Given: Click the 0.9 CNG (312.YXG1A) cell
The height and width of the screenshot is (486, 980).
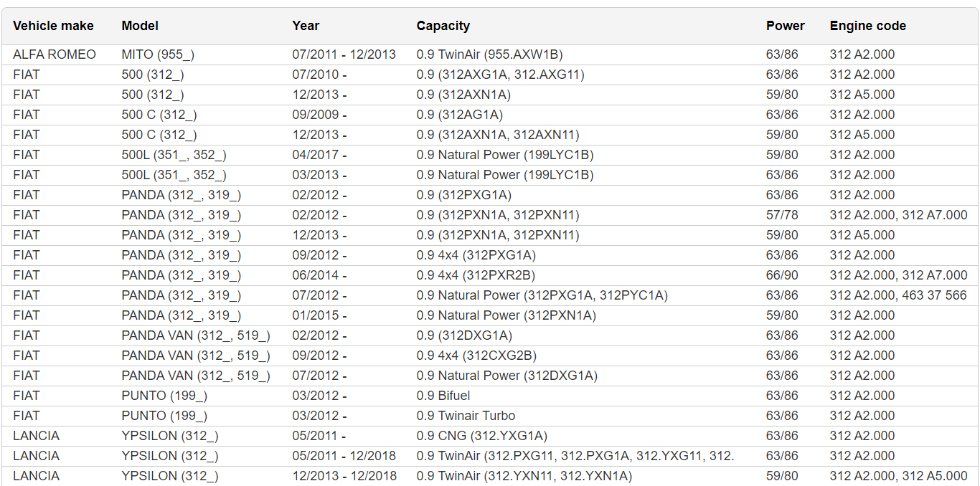Looking at the screenshot, I should (481, 436).
